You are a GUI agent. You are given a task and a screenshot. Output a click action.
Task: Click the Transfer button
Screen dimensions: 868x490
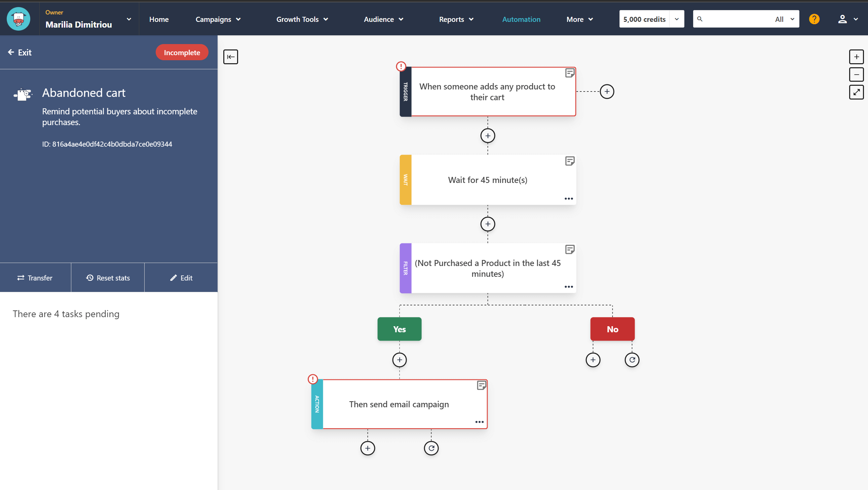35,278
